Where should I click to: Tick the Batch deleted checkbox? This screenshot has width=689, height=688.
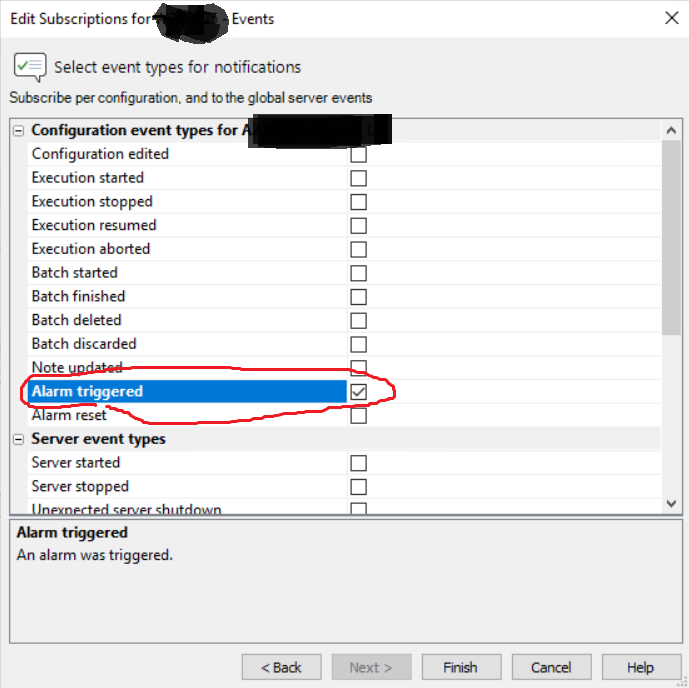[x=358, y=321]
